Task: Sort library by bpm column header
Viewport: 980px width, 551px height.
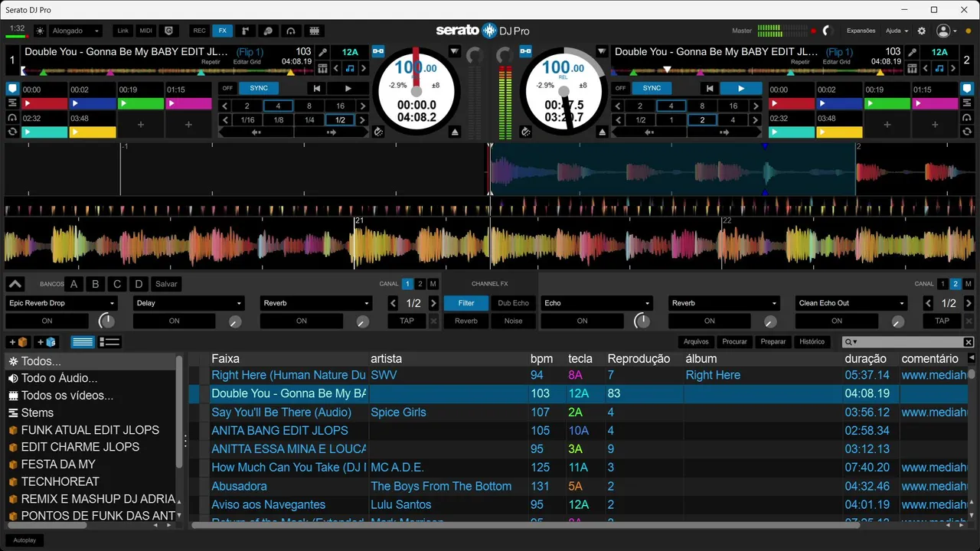Action: (541, 359)
